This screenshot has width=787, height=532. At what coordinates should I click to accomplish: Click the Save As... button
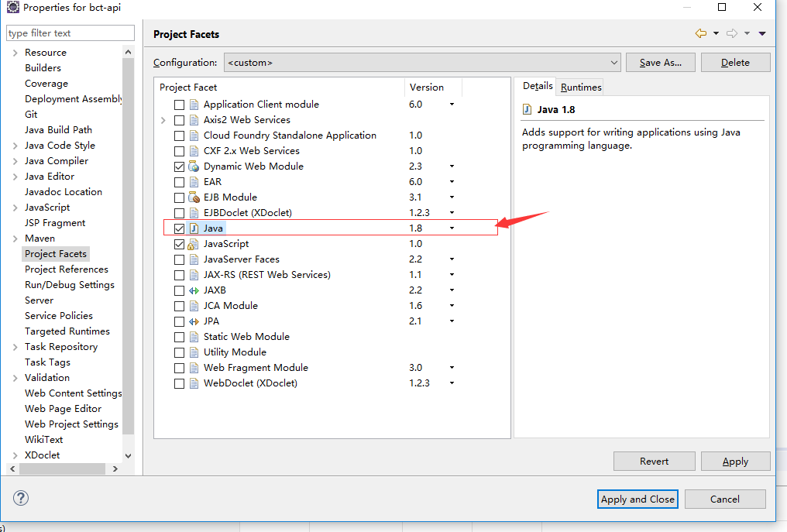[x=661, y=63]
